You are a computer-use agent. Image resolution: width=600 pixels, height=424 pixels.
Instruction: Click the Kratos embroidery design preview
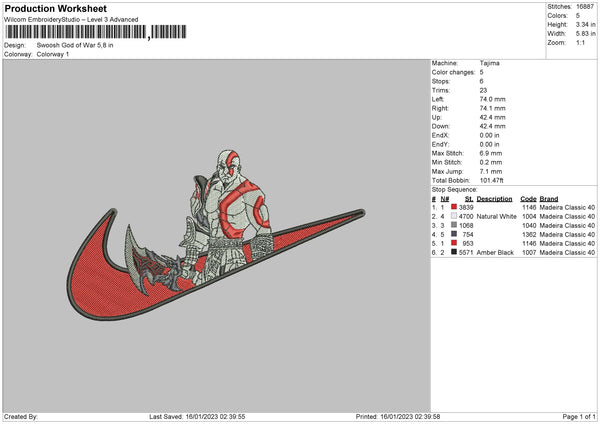(x=216, y=235)
